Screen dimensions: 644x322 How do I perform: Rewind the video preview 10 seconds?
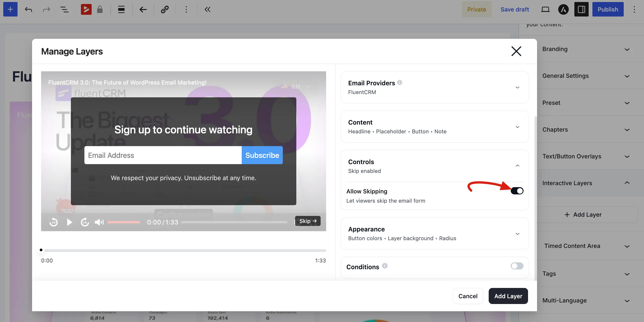pos(54,222)
